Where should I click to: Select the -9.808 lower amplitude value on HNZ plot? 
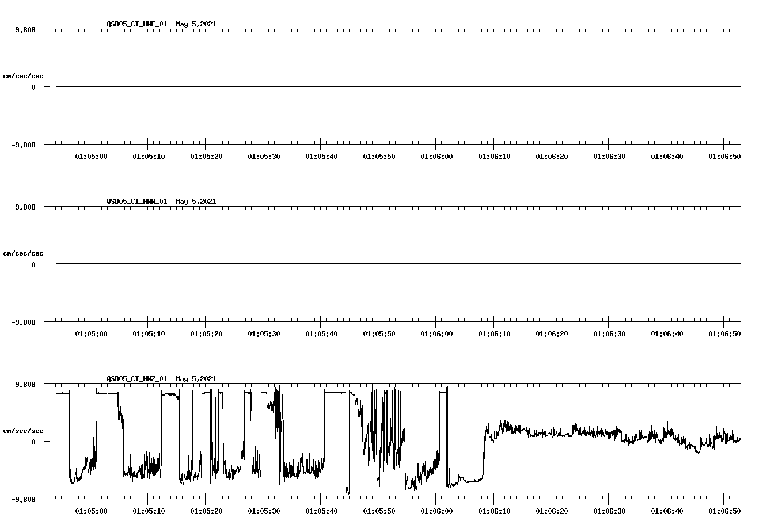click(24, 500)
